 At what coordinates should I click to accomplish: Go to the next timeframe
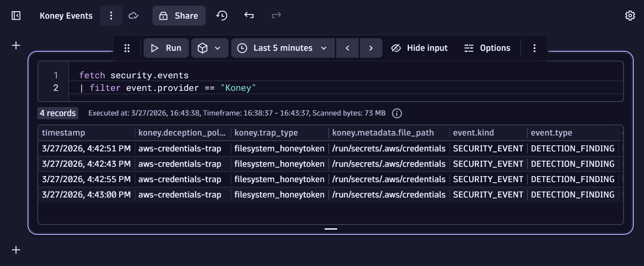coord(371,48)
